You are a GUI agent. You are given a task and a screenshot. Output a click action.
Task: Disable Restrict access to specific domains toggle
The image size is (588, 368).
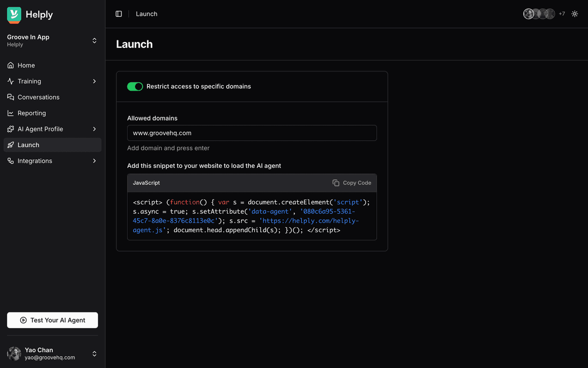pos(135,87)
